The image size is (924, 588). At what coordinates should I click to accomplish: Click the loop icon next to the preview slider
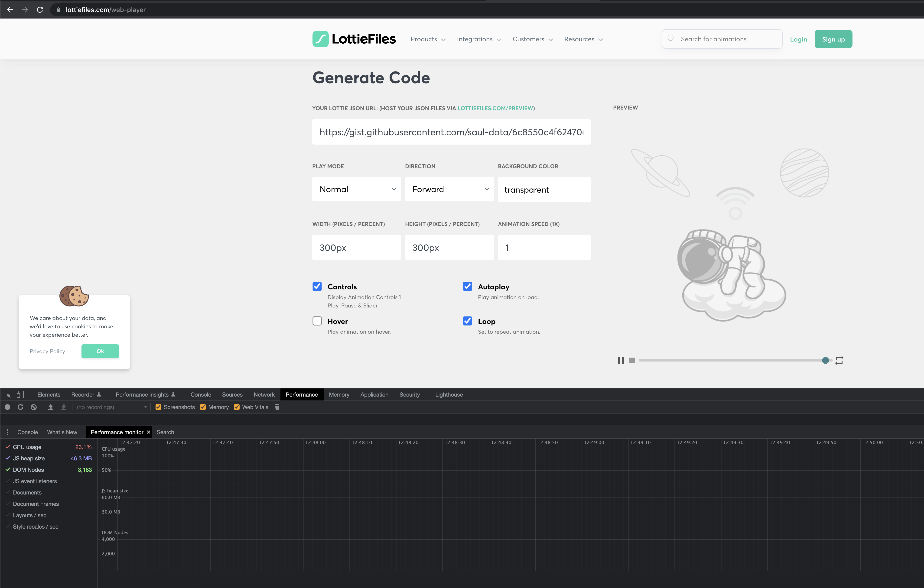(839, 360)
